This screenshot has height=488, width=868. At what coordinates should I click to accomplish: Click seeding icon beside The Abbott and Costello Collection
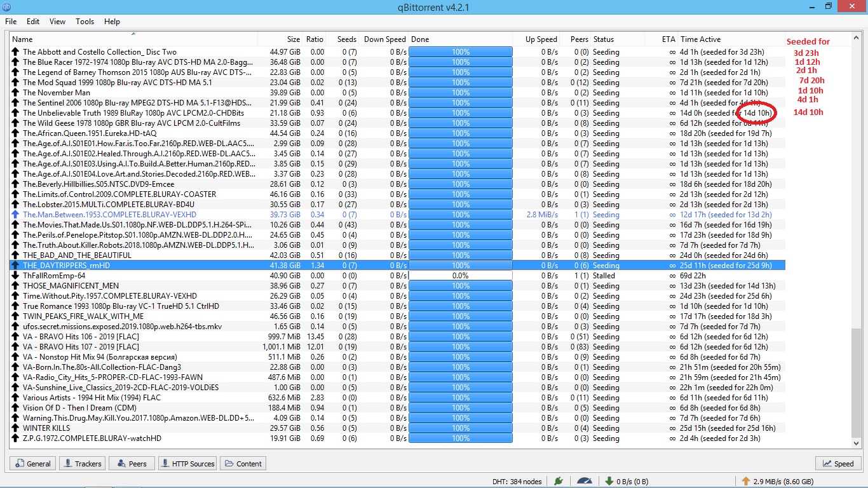point(16,52)
